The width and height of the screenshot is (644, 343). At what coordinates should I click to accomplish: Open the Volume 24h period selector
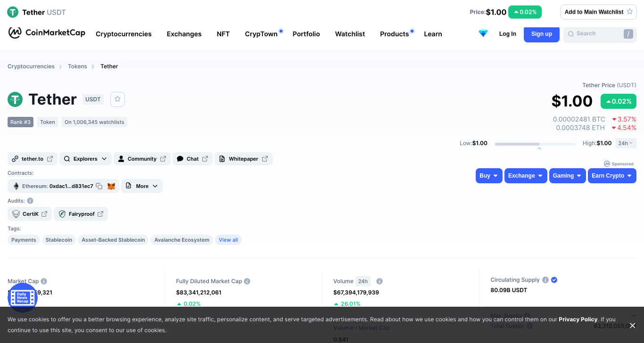(363, 281)
